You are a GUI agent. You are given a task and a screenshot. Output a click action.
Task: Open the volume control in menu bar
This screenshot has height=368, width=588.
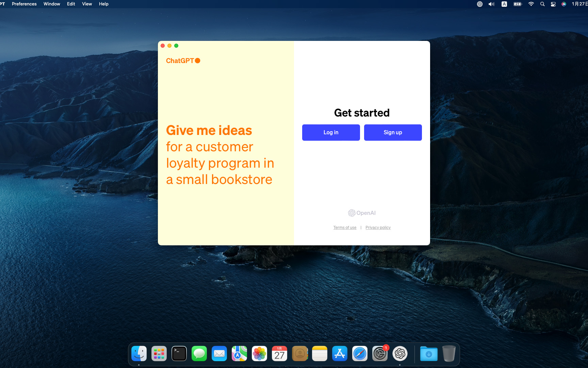tap(491, 4)
